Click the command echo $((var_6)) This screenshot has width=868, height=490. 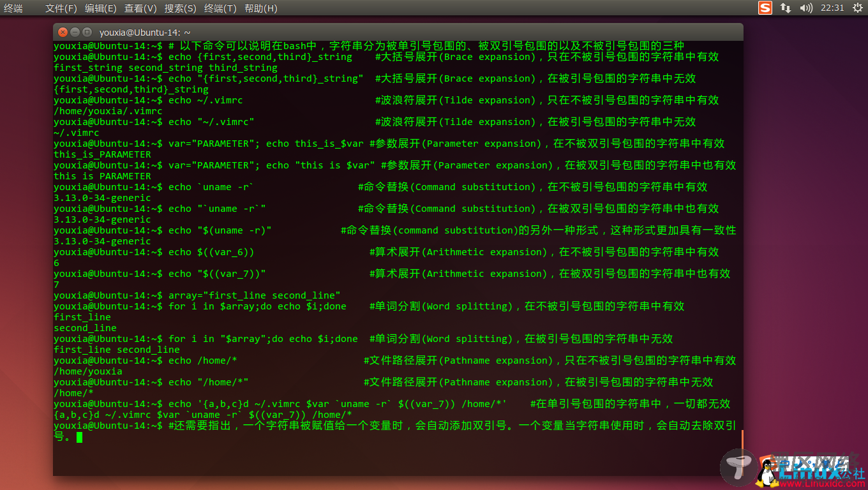tap(211, 252)
